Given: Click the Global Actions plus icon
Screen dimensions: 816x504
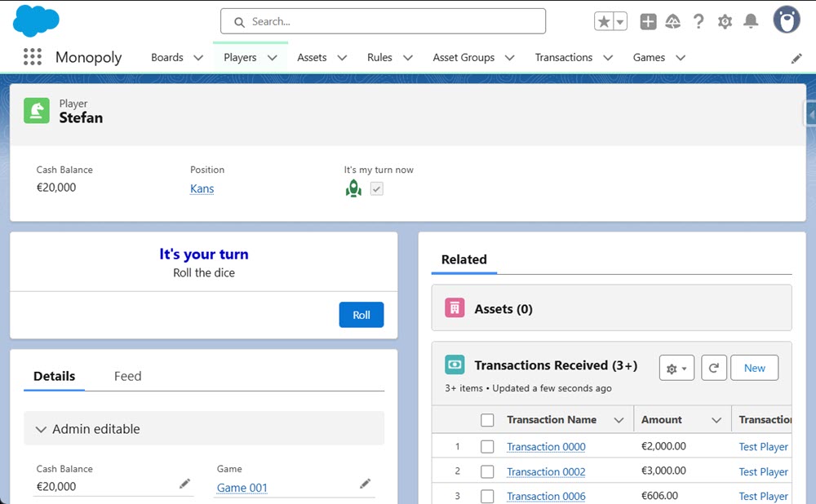Looking at the screenshot, I should (648, 22).
